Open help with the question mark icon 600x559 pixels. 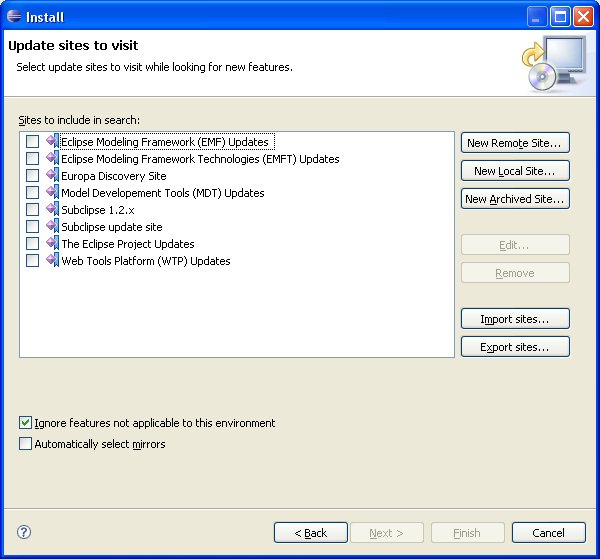(25, 533)
